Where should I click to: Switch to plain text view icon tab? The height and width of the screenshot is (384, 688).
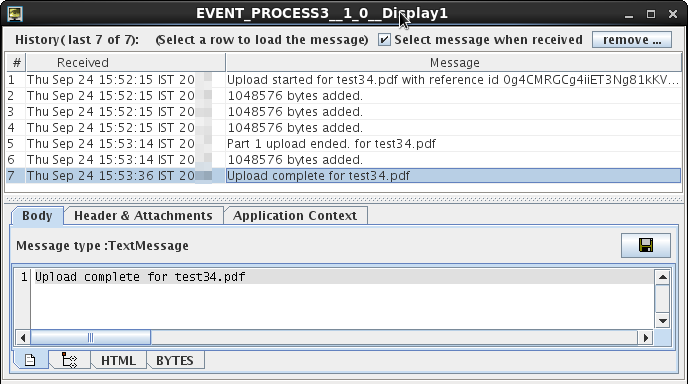pos(30,360)
